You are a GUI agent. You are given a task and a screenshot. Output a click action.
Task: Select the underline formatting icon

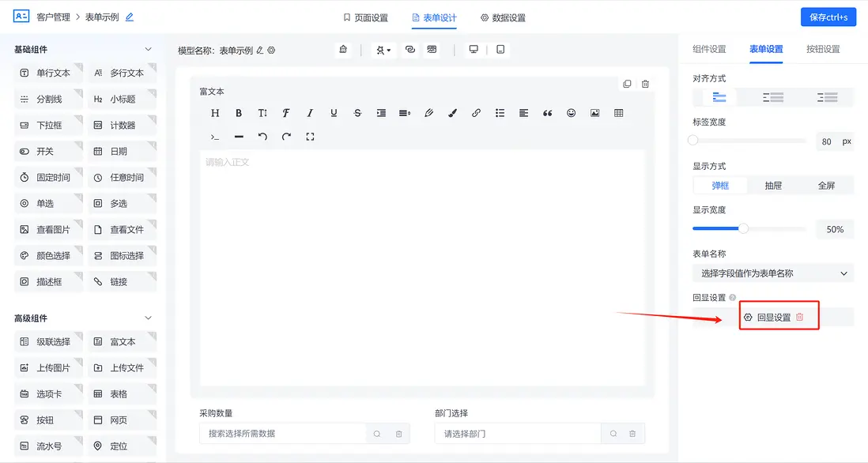333,112
